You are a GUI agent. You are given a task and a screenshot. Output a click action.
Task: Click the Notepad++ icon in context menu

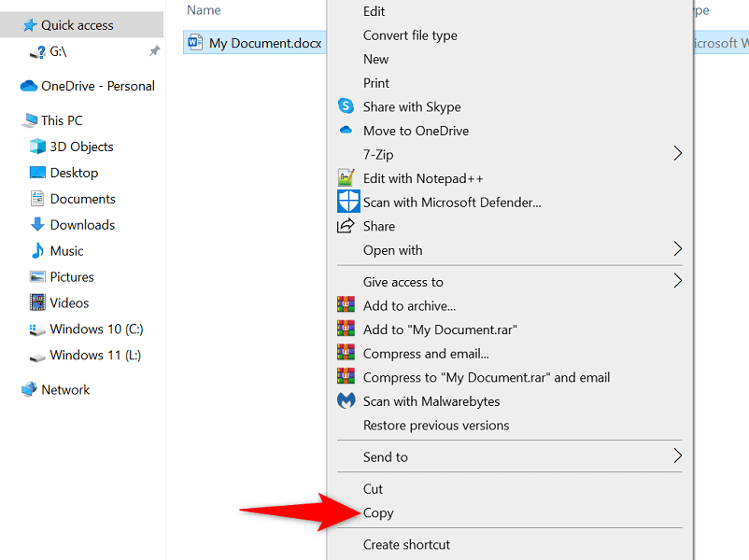[346, 178]
